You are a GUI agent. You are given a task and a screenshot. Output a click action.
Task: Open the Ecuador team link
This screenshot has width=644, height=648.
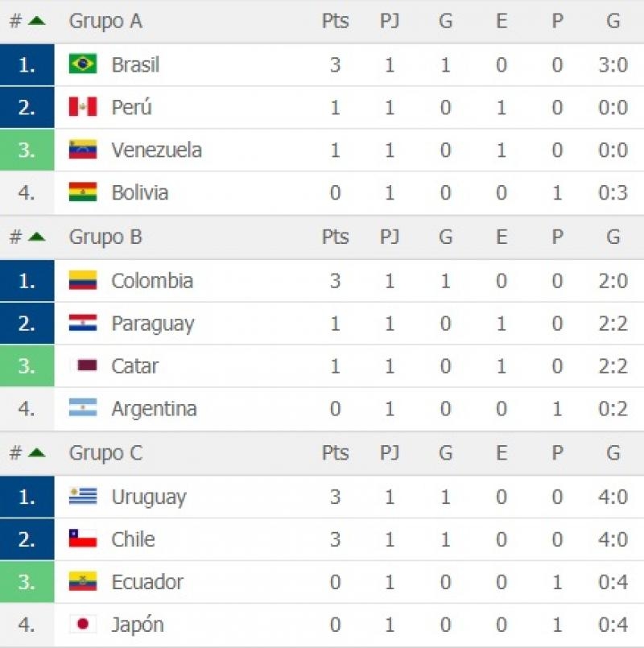[x=147, y=582]
